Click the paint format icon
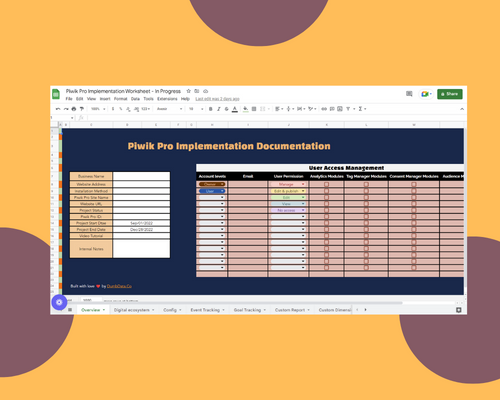500x400 pixels. tap(81, 109)
